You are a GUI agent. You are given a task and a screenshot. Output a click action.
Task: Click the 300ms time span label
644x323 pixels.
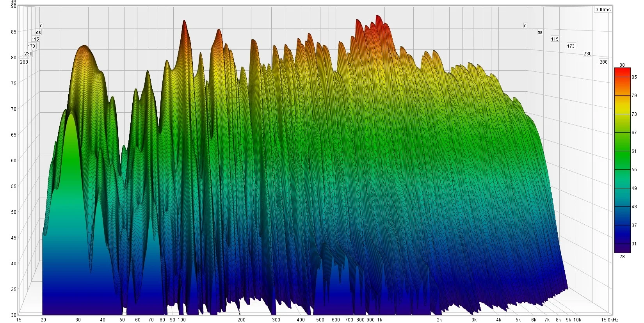coord(603,10)
